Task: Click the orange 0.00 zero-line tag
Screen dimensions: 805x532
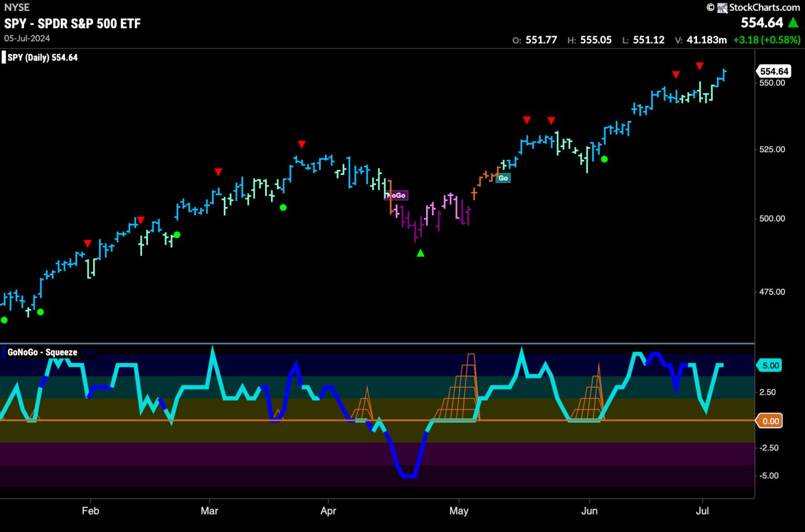Action: 770,421
